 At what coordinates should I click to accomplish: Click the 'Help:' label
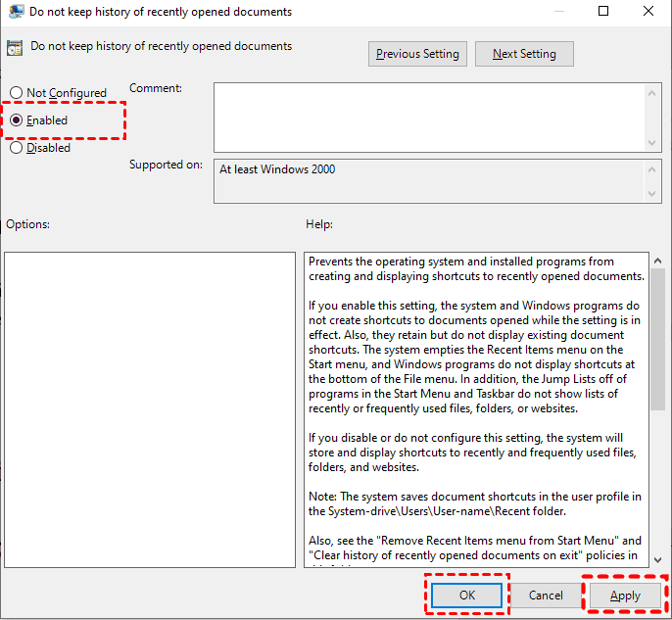(319, 224)
